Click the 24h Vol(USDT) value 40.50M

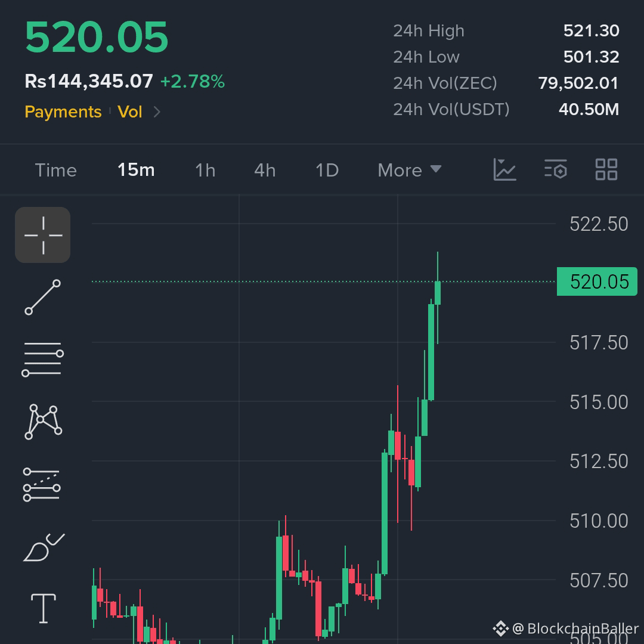coord(589,109)
